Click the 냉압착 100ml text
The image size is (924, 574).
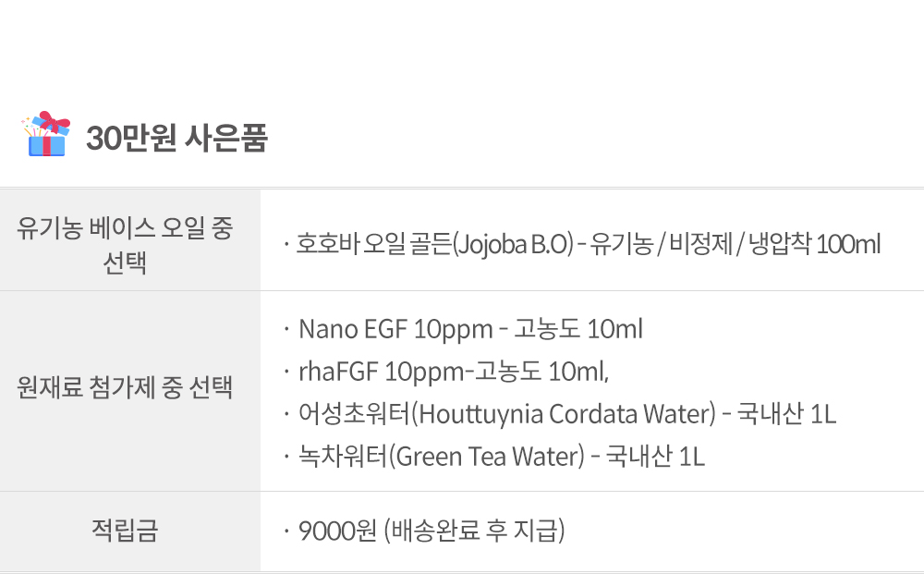pos(814,244)
